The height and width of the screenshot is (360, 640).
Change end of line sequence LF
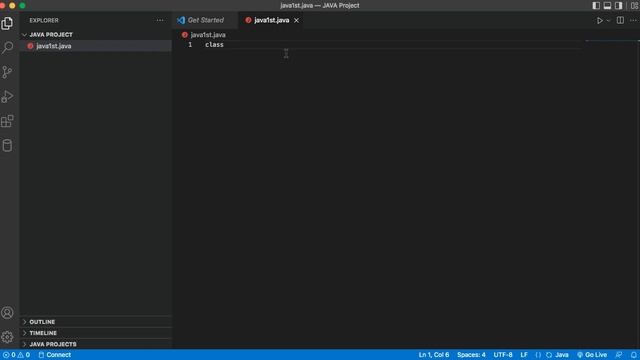pyautogui.click(x=524, y=355)
